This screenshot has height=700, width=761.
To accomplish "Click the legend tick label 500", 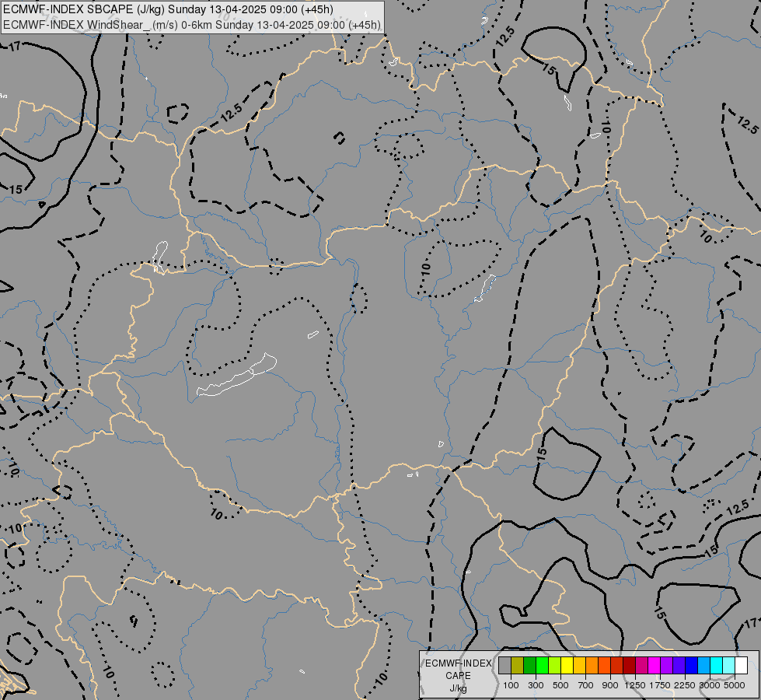I will (x=560, y=685).
